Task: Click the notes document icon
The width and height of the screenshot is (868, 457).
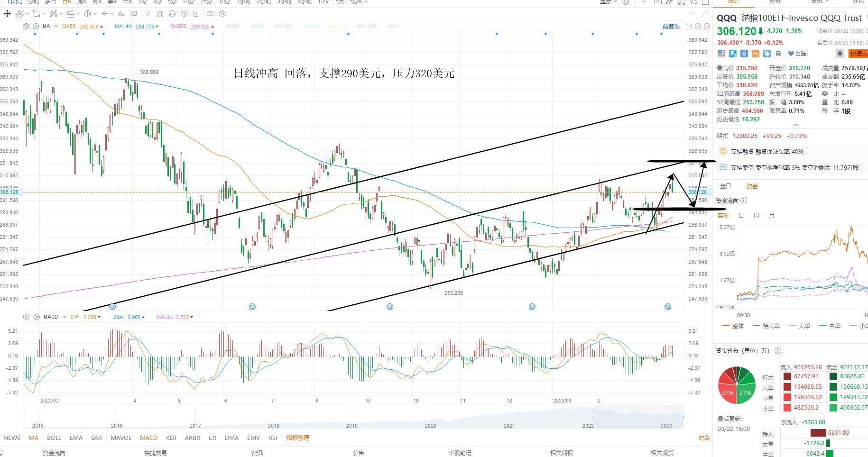Action: 778,54
